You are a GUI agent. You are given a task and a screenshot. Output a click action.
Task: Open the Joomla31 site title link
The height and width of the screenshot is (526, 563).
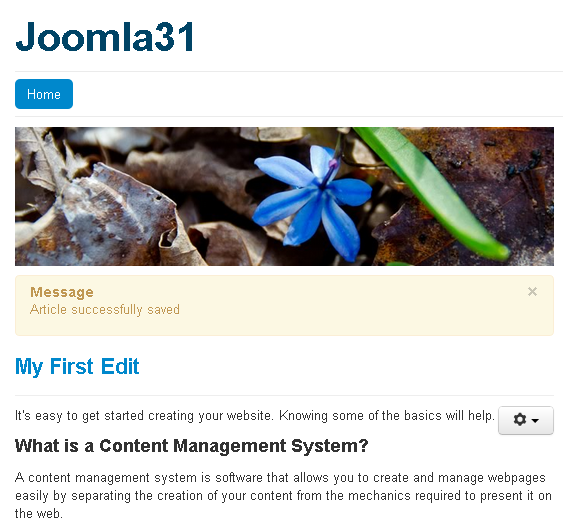[x=105, y=37]
